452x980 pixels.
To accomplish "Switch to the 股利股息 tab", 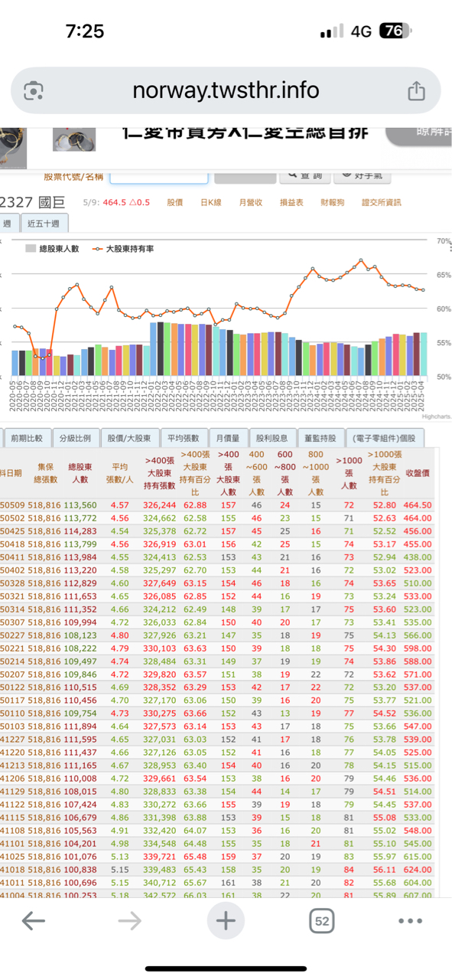I will click(x=272, y=439).
